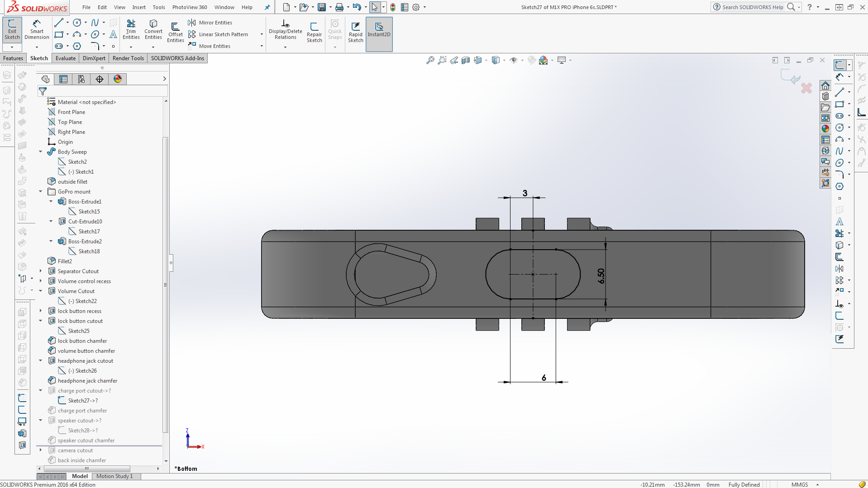Image resolution: width=868 pixels, height=488 pixels.
Task: Collapse the Volume Cutout feature
Action: pos(41,291)
